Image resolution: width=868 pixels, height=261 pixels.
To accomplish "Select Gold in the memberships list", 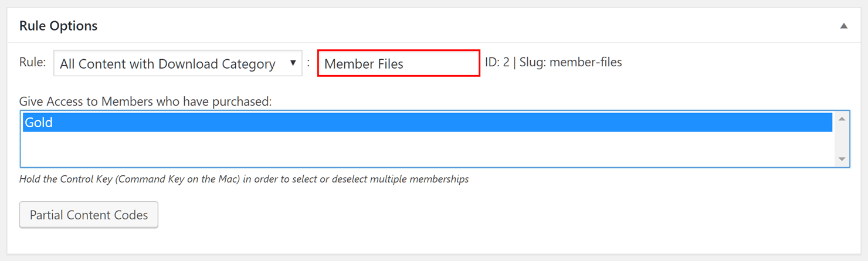I will tap(428, 123).
